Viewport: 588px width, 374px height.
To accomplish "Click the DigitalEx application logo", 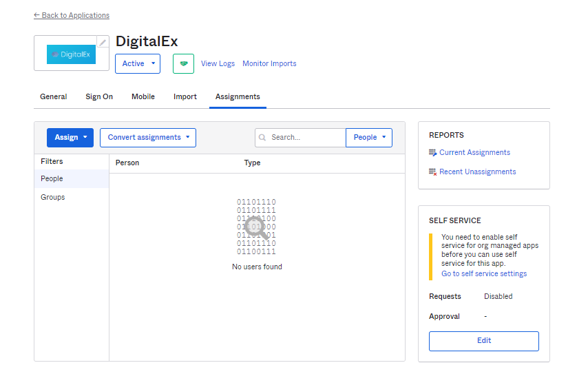I will pos(71,54).
